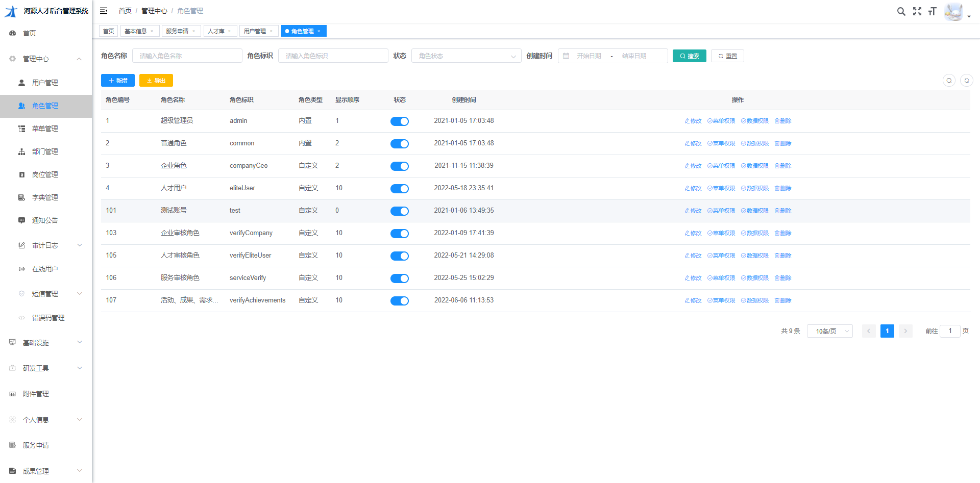
Task: Select 菜单管理 in sidebar
Action: click(x=45, y=129)
